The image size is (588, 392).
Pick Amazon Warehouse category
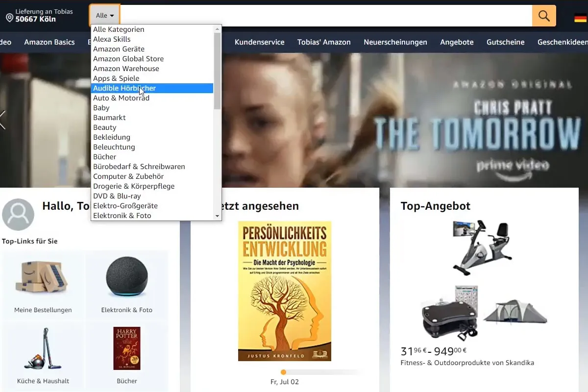pyautogui.click(x=152, y=69)
